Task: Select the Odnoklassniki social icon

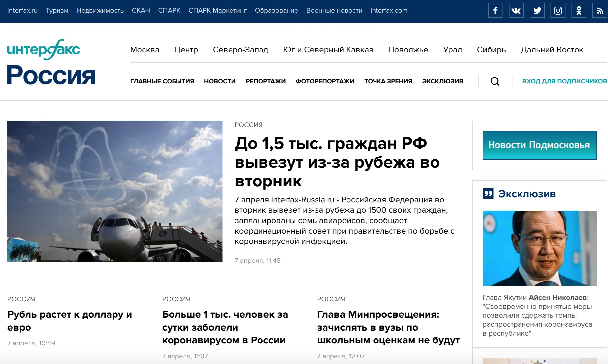Action: point(579,10)
